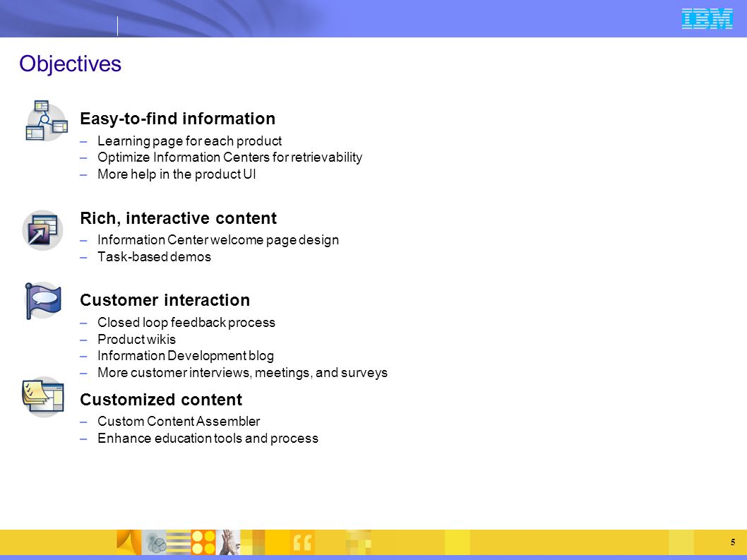
Task: Click the slide number 5 in footer
Action: (x=733, y=542)
